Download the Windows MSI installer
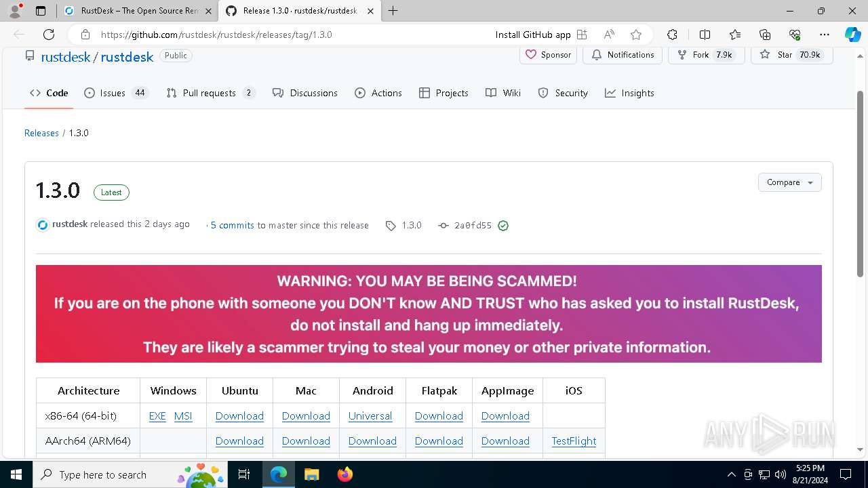The width and height of the screenshot is (868, 488). 183,416
